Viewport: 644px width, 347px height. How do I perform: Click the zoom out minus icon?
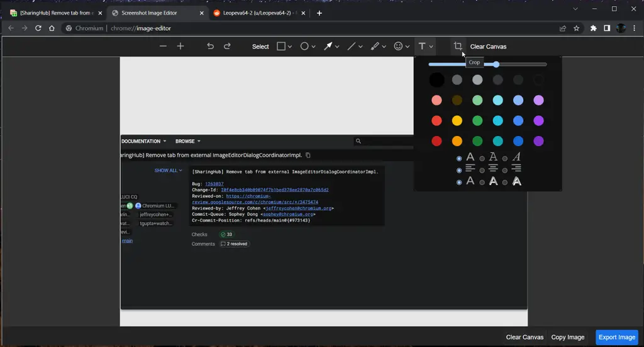click(x=163, y=46)
